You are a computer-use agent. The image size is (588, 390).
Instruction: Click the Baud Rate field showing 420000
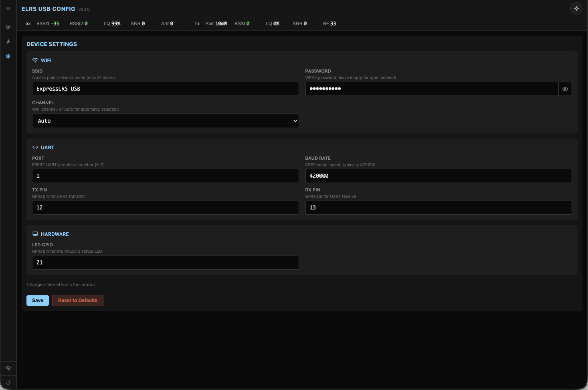tap(438, 176)
